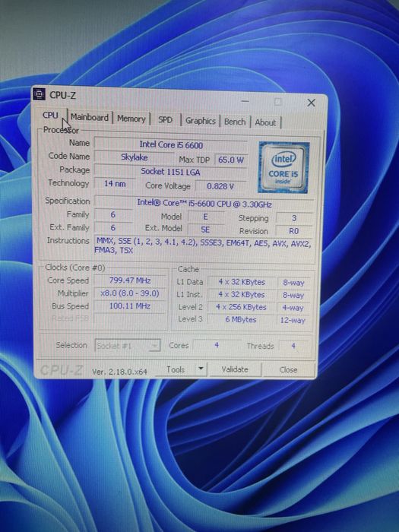
Task: Click the Instructions list starting with MMX
Action: coord(203,247)
